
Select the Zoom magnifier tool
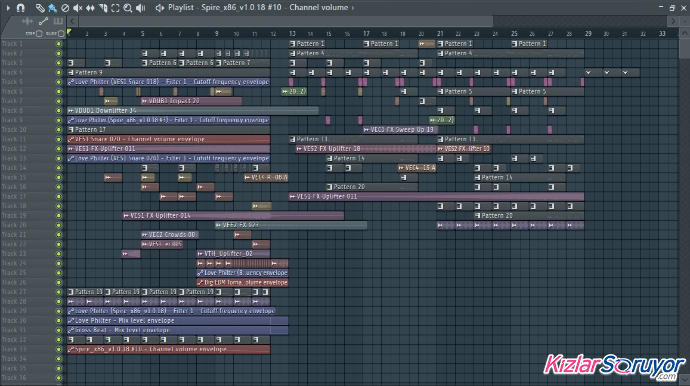click(x=128, y=7)
